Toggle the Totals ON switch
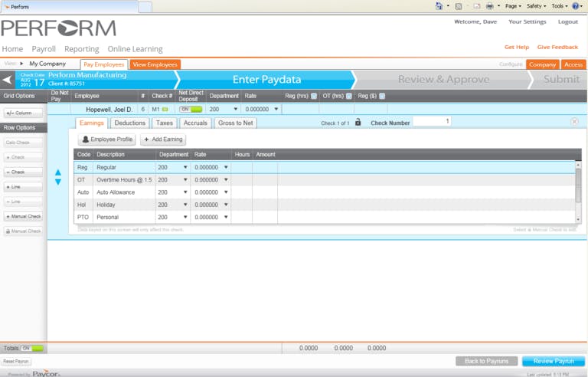This screenshot has width=588, height=377. click(x=32, y=348)
